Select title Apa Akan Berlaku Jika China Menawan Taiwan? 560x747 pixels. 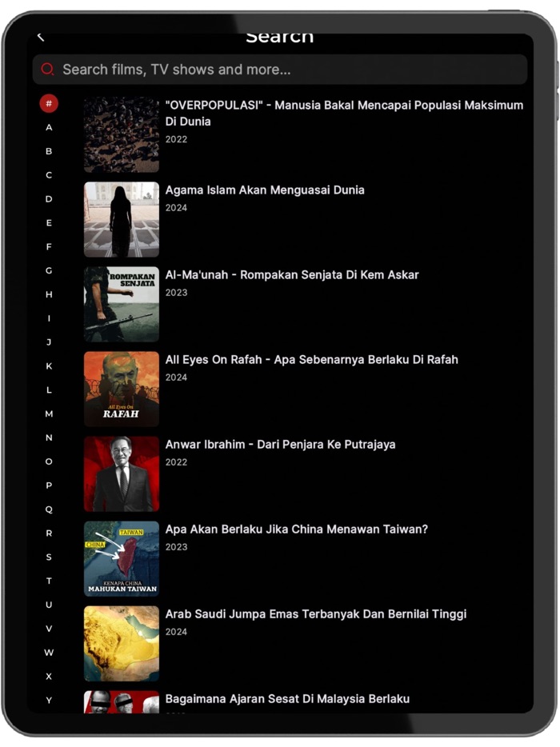click(297, 529)
